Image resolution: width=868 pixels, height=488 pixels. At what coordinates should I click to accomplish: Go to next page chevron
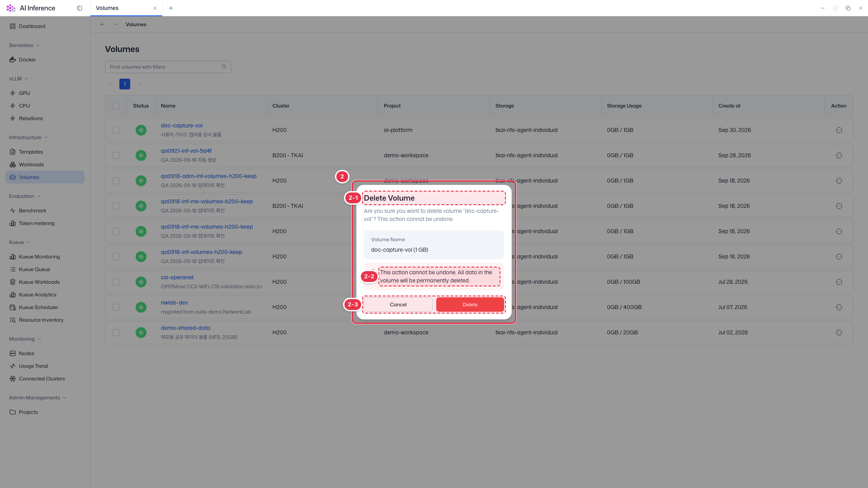coord(139,84)
